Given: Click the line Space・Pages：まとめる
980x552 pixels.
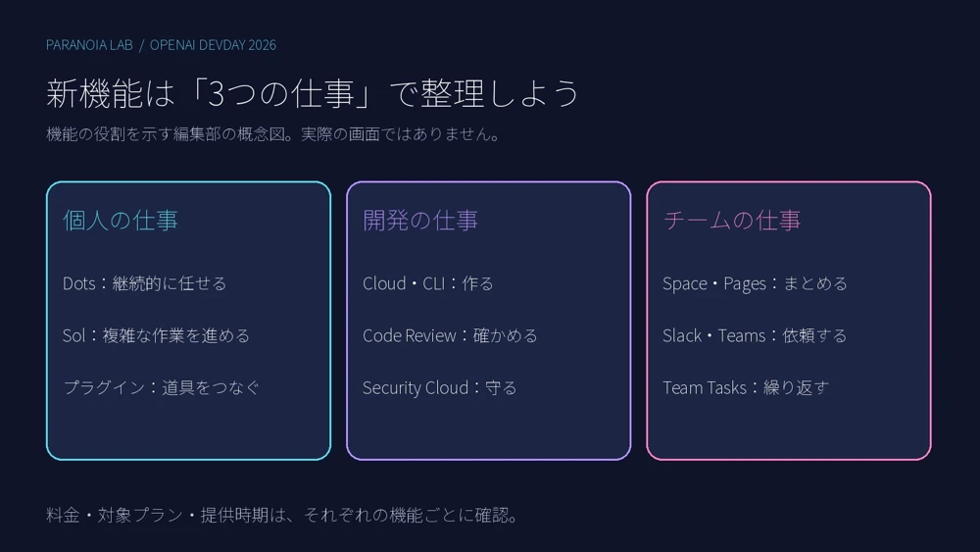Looking at the screenshot, I should 755,283.
